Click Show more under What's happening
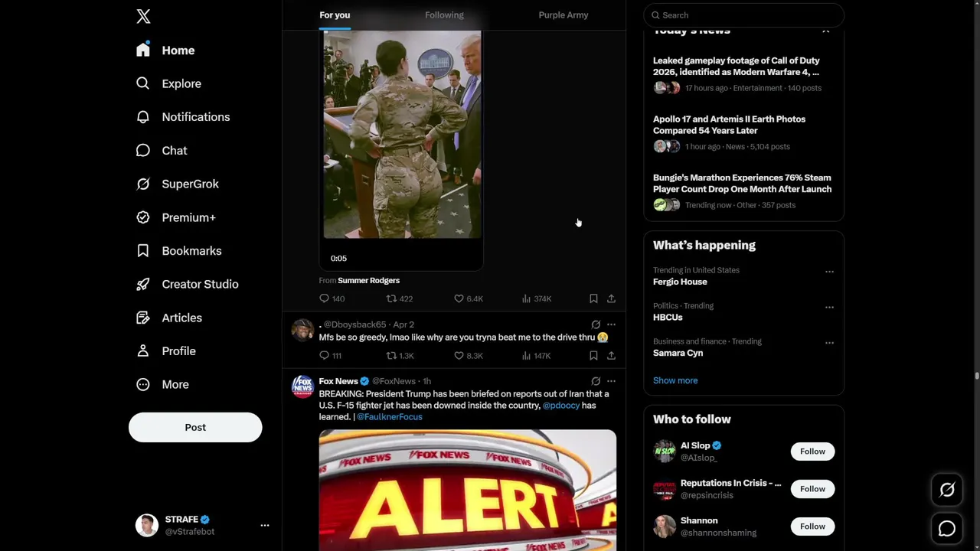Image resolution: width=980 pixels, height=551 pixels. tap(675, 380)
